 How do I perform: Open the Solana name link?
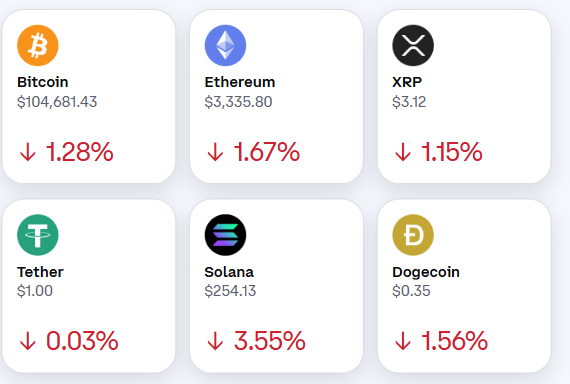coord(229,272)
